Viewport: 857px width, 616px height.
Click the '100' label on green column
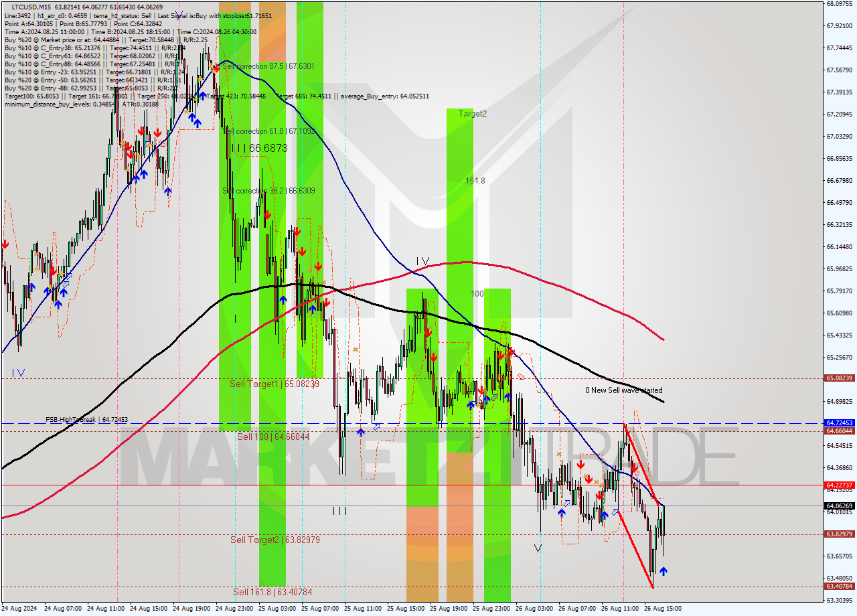click(x=477, y=294)
